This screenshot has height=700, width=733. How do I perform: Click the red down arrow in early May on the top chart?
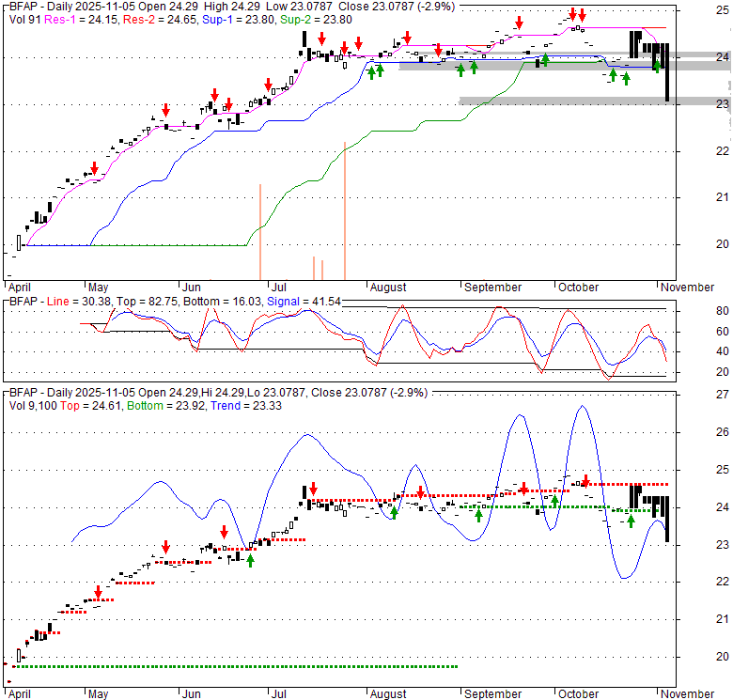click(x=93, y=169)
